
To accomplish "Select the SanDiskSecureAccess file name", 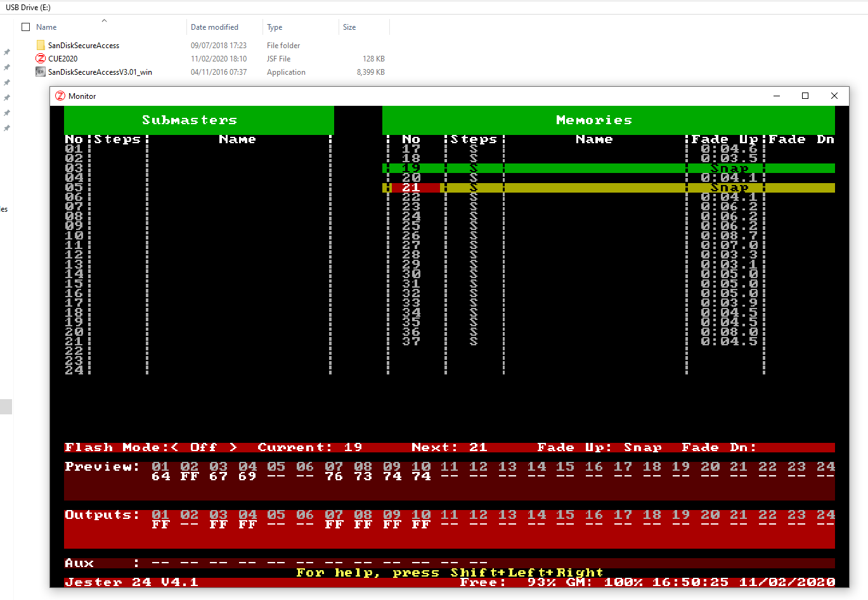I will click(x=84, y=46).
